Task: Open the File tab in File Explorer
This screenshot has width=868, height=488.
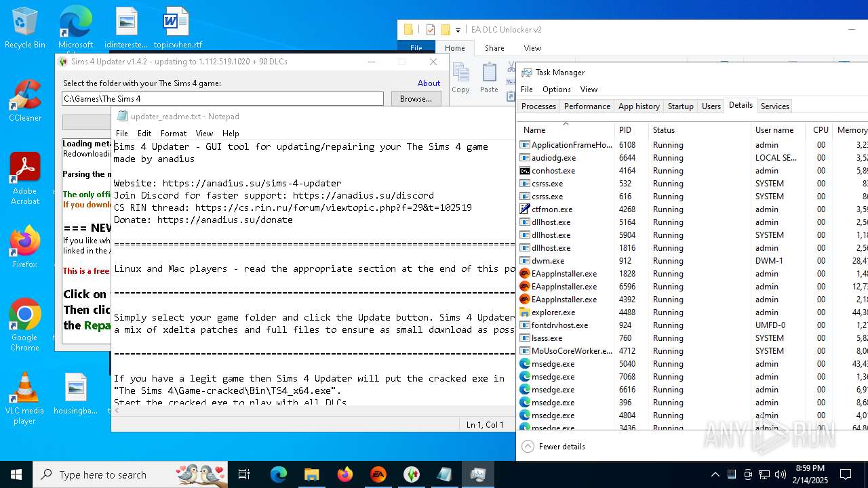Action: [416, 48]
